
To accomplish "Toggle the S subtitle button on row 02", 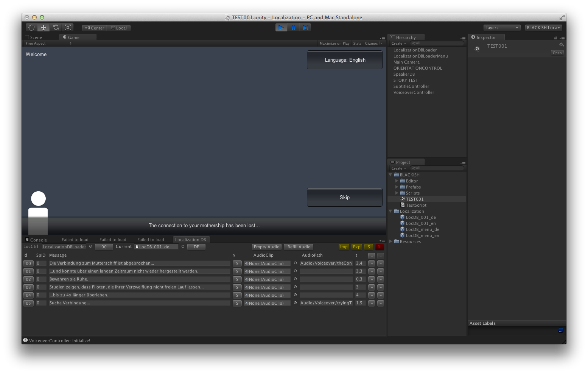I will point(237,279).
